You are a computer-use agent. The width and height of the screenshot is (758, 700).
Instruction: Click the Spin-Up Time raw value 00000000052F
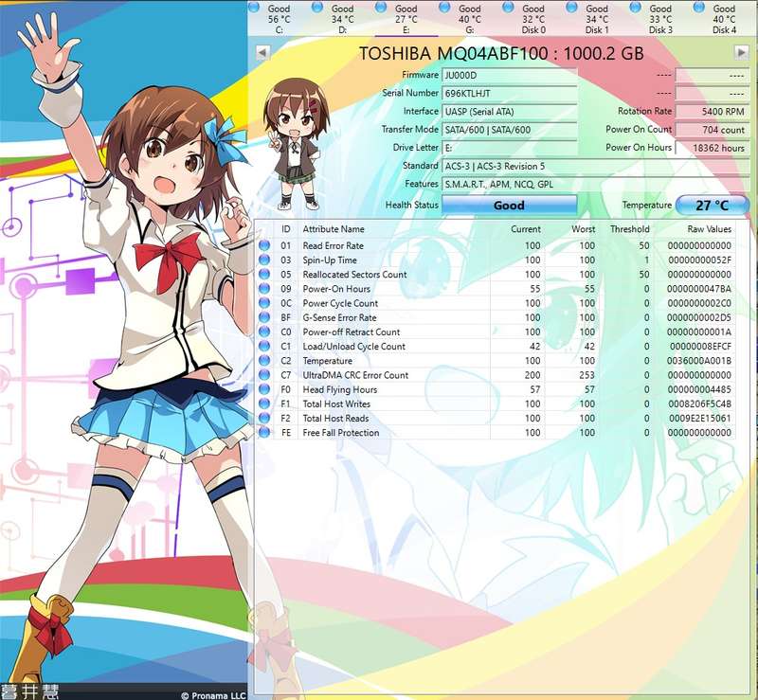point(699,260)
